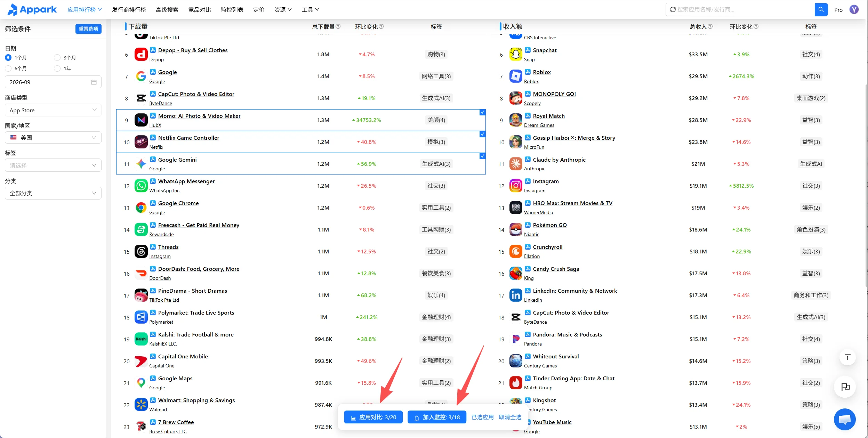Click the Roblox app icon

[516, 76]
